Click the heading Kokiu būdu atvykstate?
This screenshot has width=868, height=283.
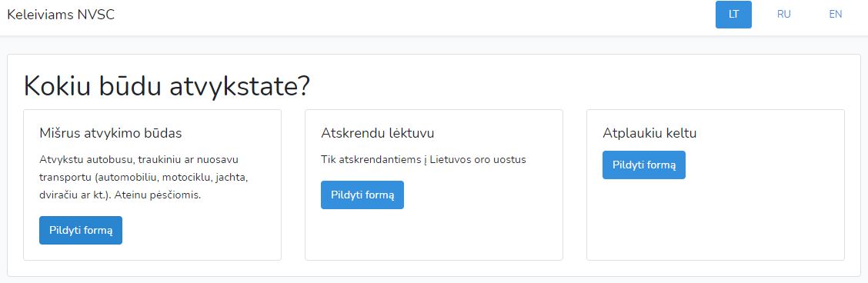[167, 85]
